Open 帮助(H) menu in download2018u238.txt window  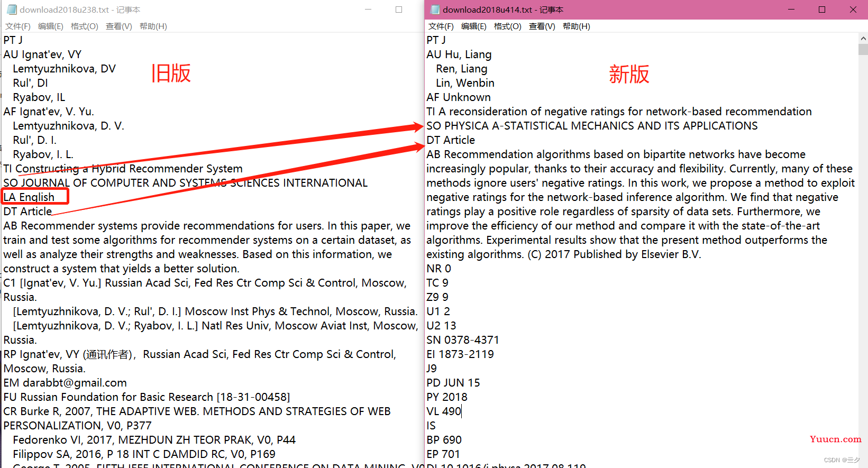pos(153,26)
